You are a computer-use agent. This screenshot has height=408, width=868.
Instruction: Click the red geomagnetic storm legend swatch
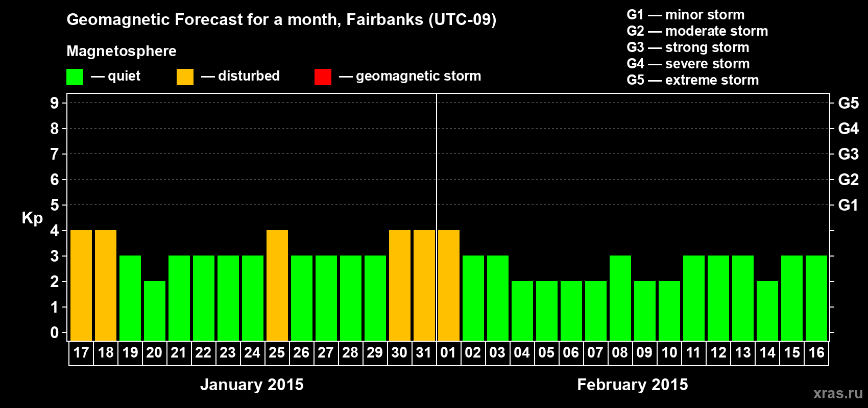323,77
